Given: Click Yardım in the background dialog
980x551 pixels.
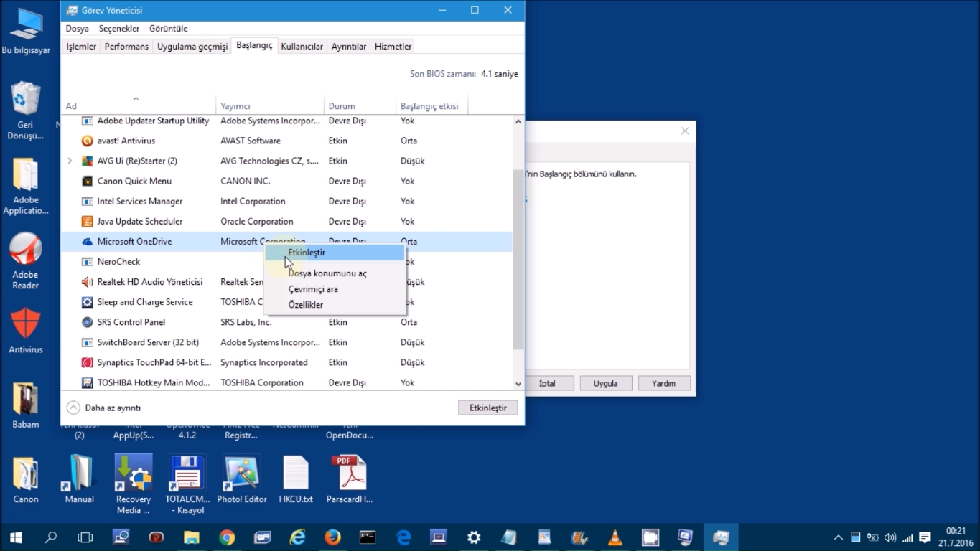Looking at the screenshot, I should coord(663,383).
